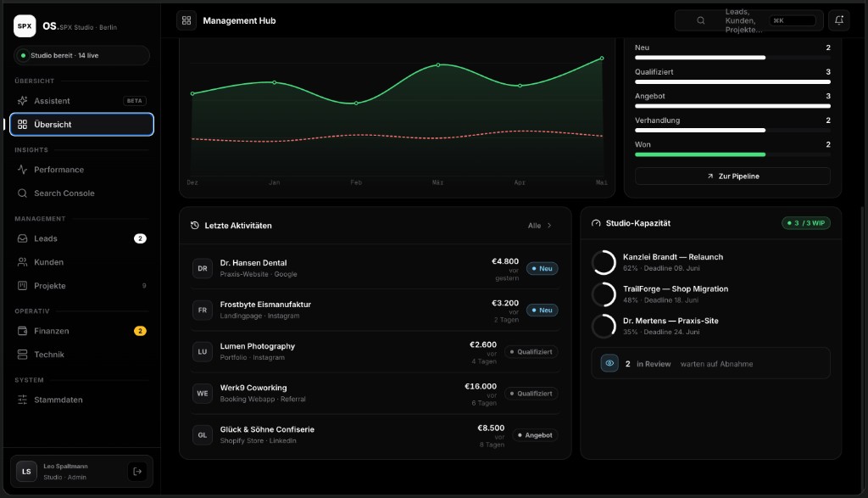Screen dimensions: 868x498
Task: Click the Neu badge on Dr. Hansen Dental
Action: pos(542,269)
